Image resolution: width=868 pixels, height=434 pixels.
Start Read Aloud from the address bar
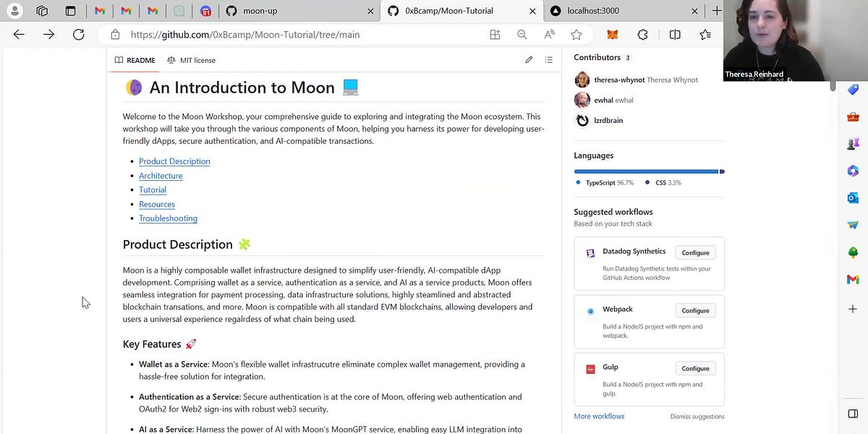[x=549, y=34]
